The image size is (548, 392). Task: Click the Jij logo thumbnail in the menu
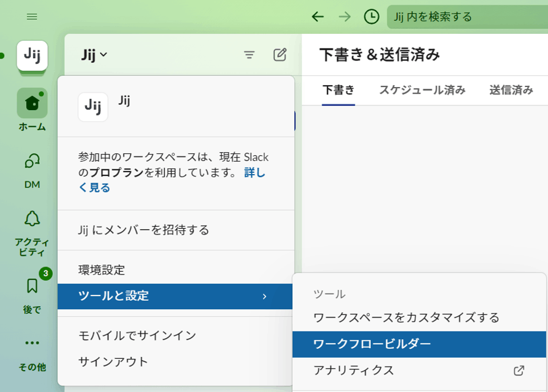[93, 107]
